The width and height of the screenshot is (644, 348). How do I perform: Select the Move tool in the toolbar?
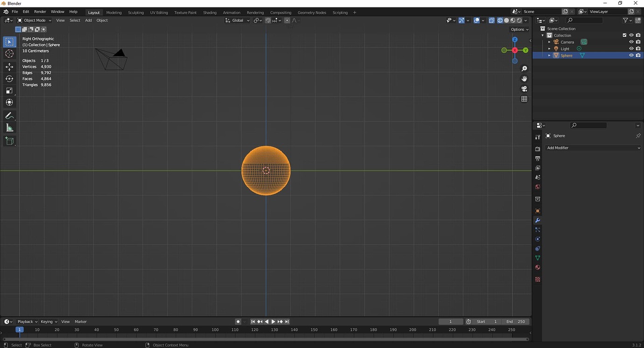tap(9, 66)
